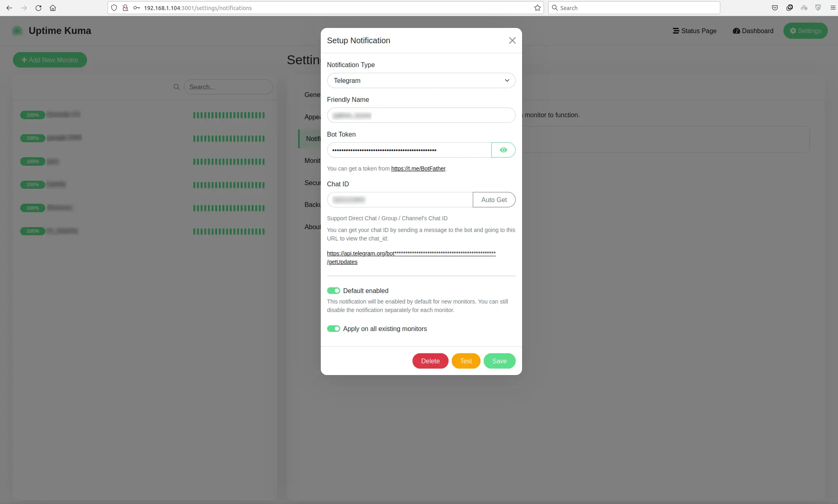Click the second extension icon in browser toolbar

tap(789, 8)
